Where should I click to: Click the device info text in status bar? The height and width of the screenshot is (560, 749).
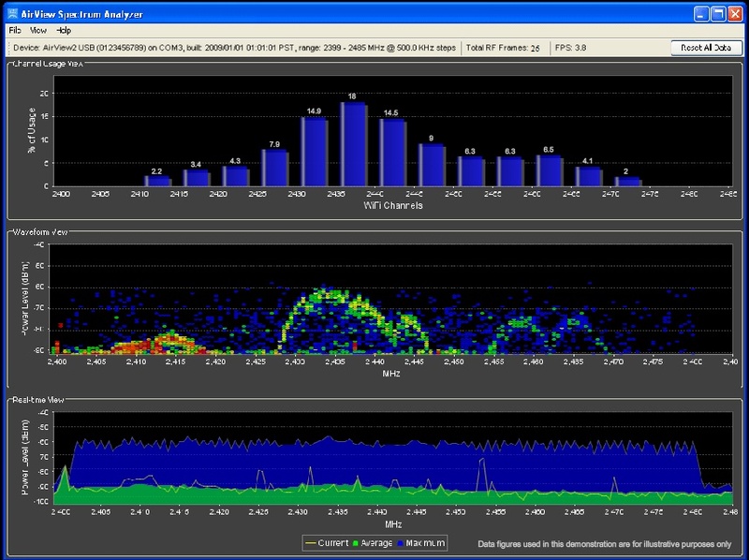[x=234, y=48]
